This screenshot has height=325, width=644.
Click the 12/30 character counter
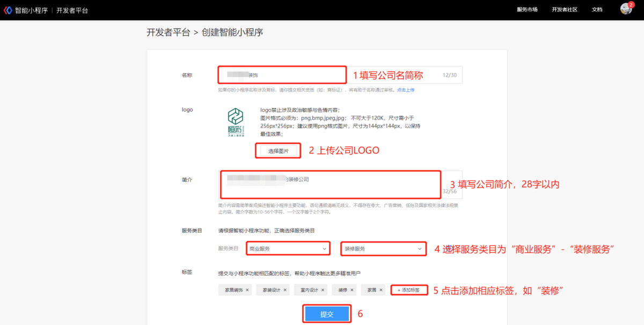(x=450, y=75)
